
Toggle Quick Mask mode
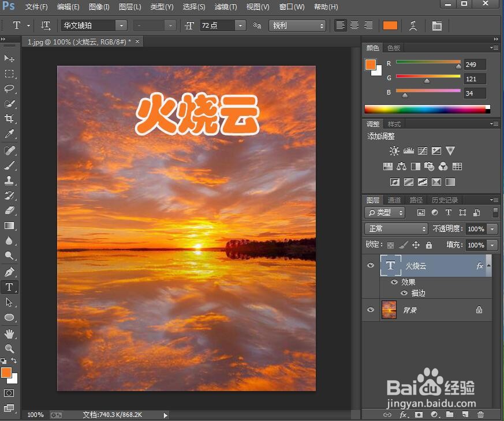[9, 393]
